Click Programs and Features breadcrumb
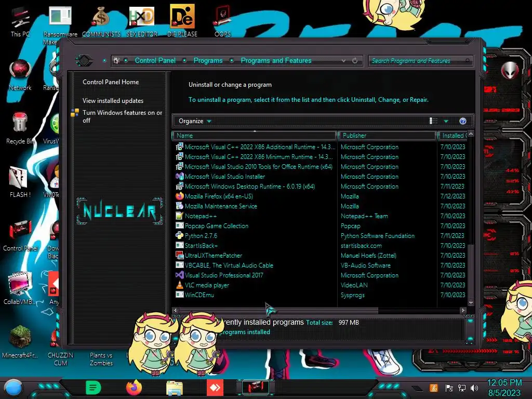The width and height of the screenshot is (532, 399). click(x=276, y=60)
